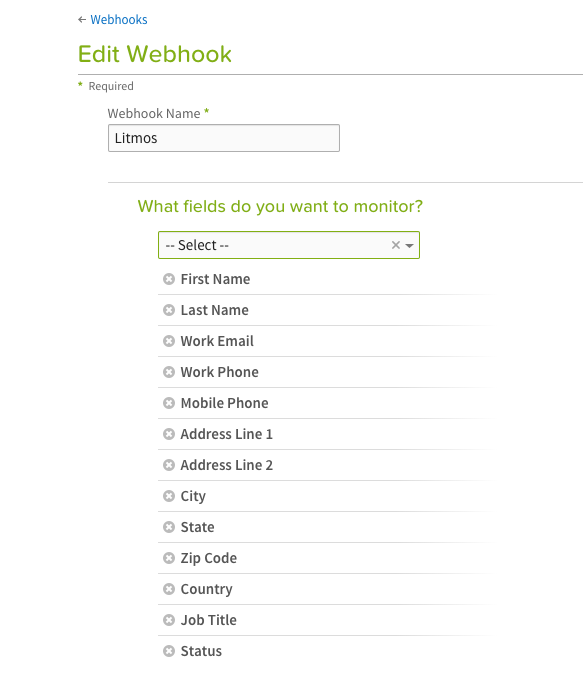The width and height of the screenshot is (583, 694).
Task: Remove the Work Phone field
Action: [x=169, y=372]
